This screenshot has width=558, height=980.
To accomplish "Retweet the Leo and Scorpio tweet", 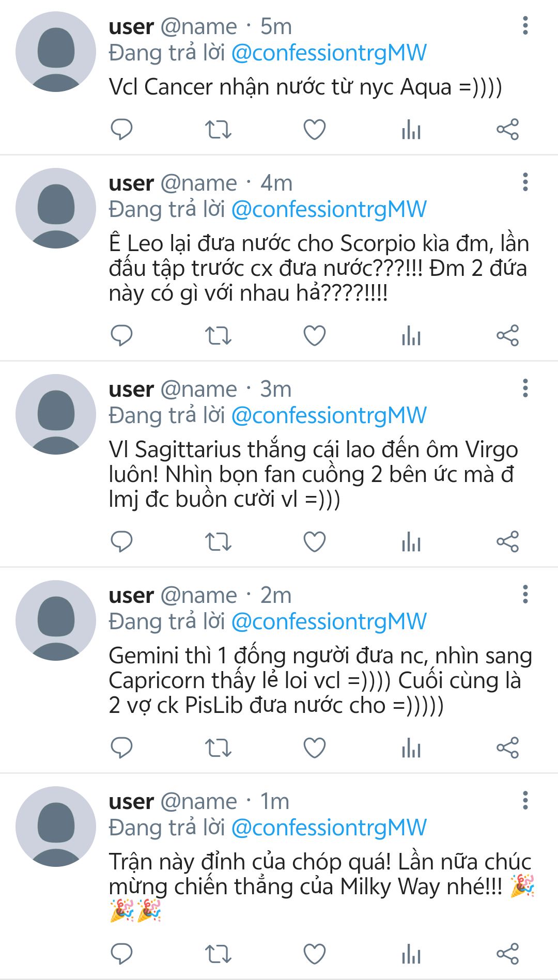I will pyautogui.click(x=218, y=336).
